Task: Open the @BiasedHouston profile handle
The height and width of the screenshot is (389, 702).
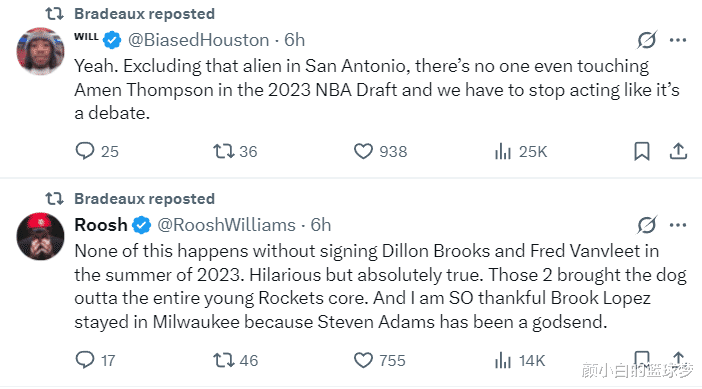Action: 198,40
